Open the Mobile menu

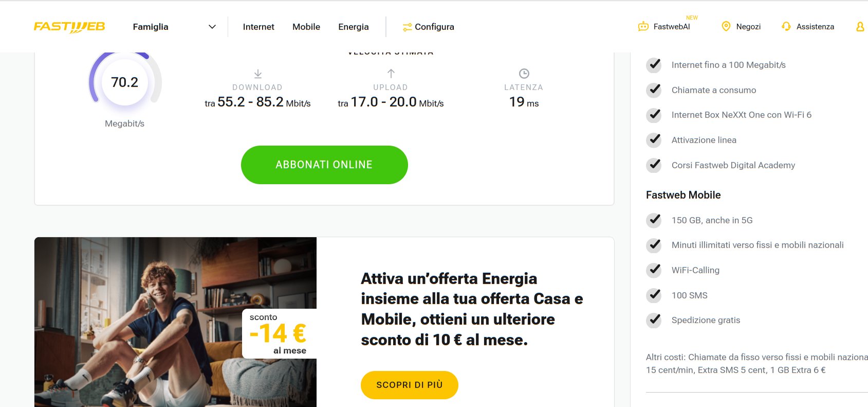(306, 27)
